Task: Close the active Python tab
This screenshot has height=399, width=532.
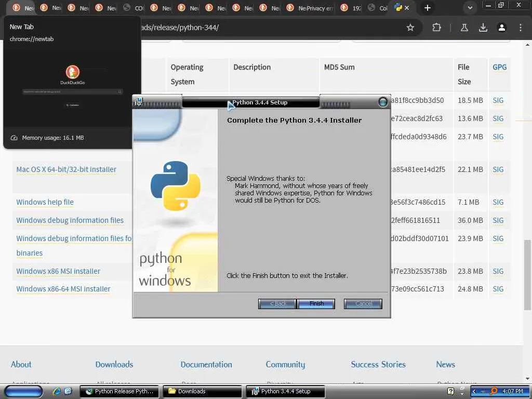Action: tap(407, 8)
